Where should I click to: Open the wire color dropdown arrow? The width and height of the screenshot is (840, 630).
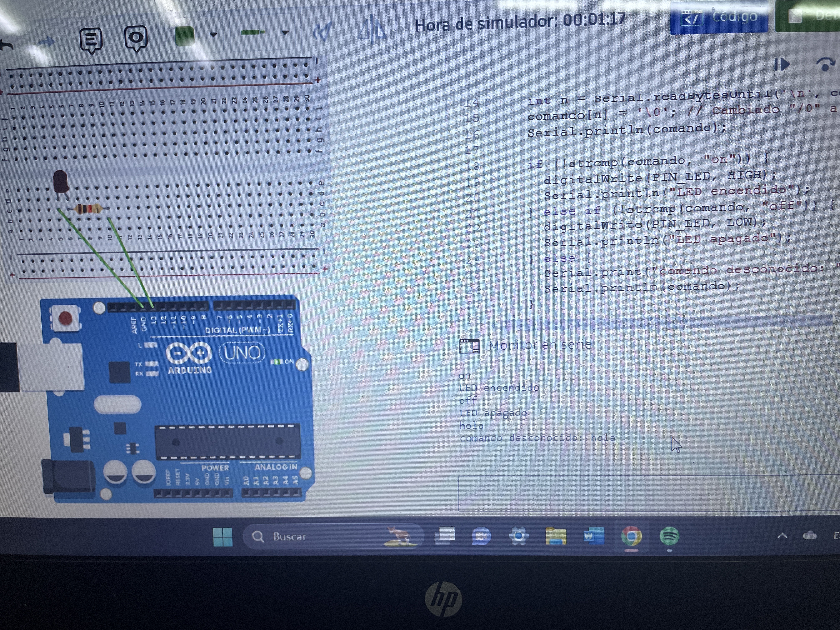point(213,35)
